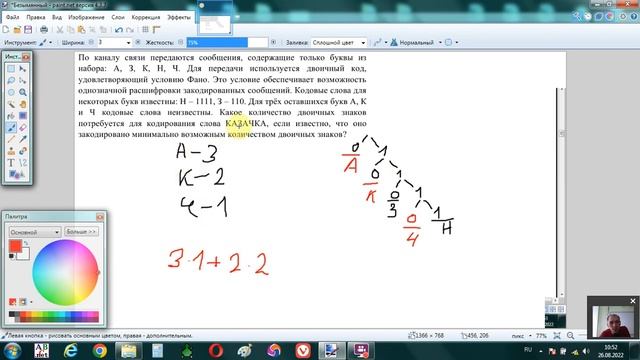Pick the Line/Curve tool

[23, 163]
